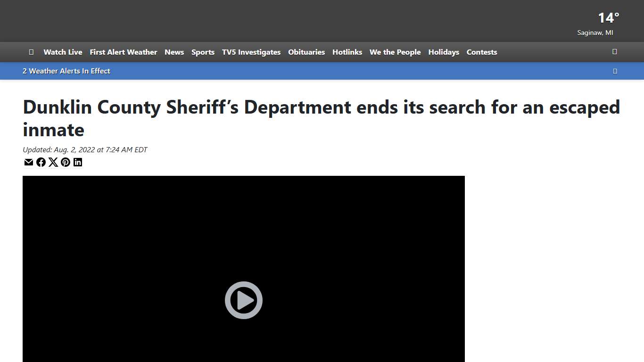Open the current temperature weather widget
This screenshot has width=644, height=362.
[608, 18]
